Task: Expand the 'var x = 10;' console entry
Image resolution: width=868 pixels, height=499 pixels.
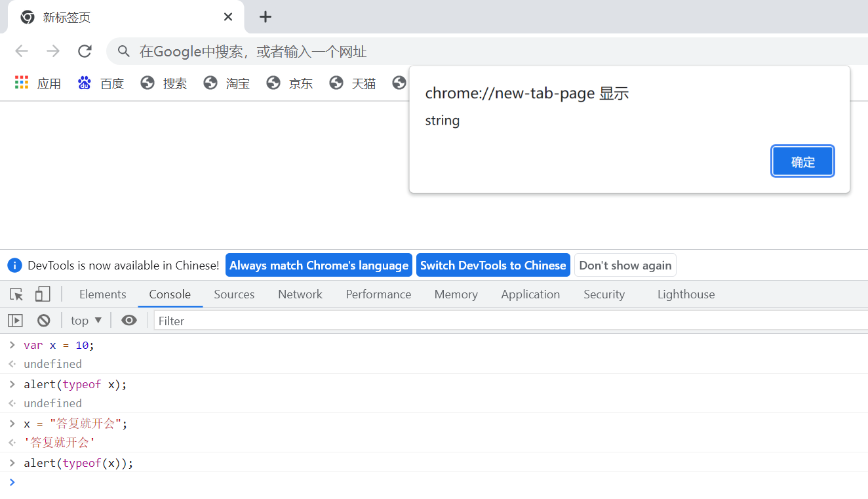Action: (x=12, y=344)
